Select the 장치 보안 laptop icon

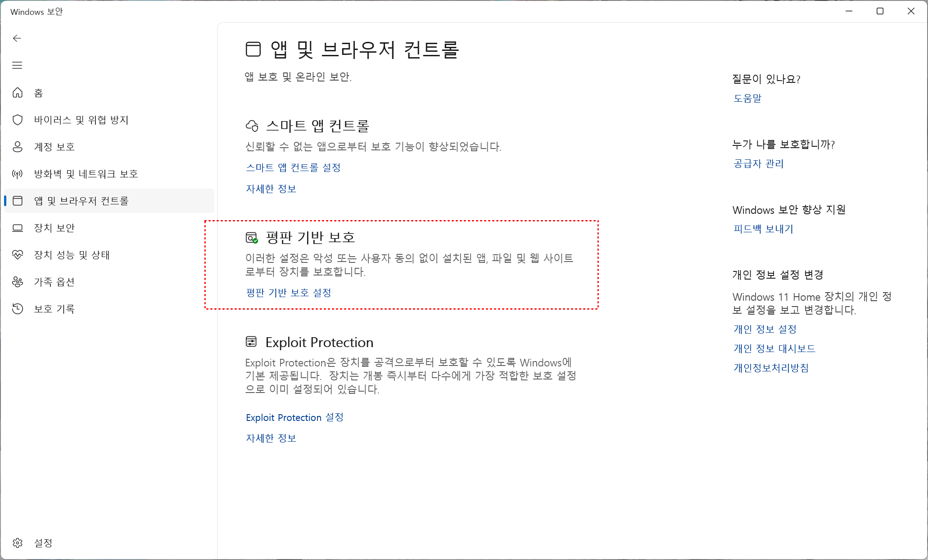tap(18, 228)
